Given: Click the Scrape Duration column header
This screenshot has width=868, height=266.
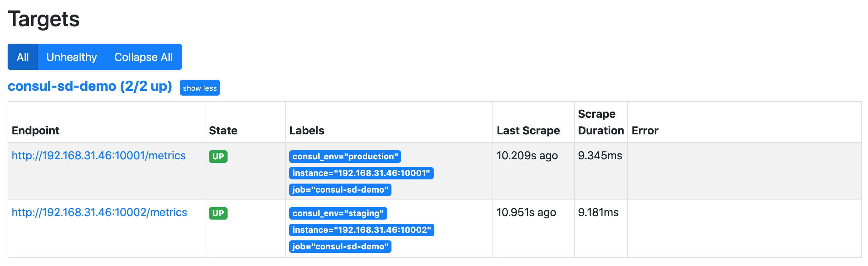Looking at the screenshot, I should click(601, 122).
